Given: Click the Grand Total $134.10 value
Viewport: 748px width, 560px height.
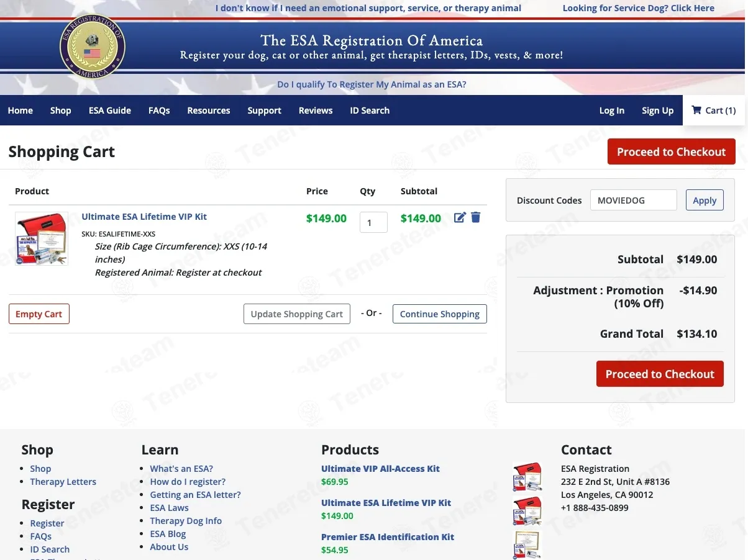Looking at the screenshot, I should pos(697,334).
